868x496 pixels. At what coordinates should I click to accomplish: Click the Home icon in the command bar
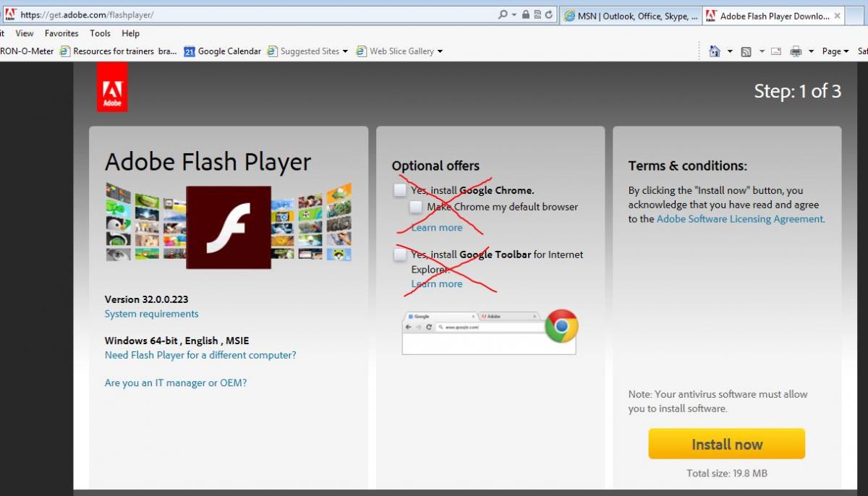[715, 51]
